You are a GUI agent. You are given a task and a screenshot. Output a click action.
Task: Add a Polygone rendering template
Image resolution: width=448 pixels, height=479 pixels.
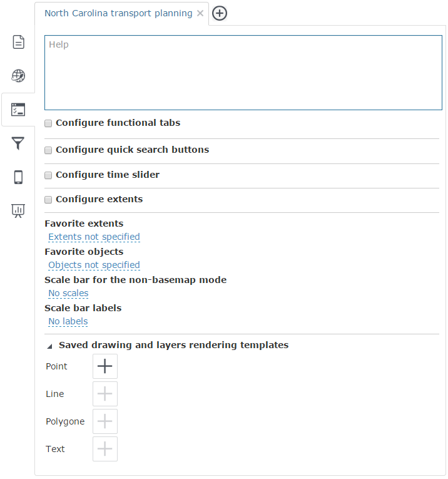pos(105,421)
